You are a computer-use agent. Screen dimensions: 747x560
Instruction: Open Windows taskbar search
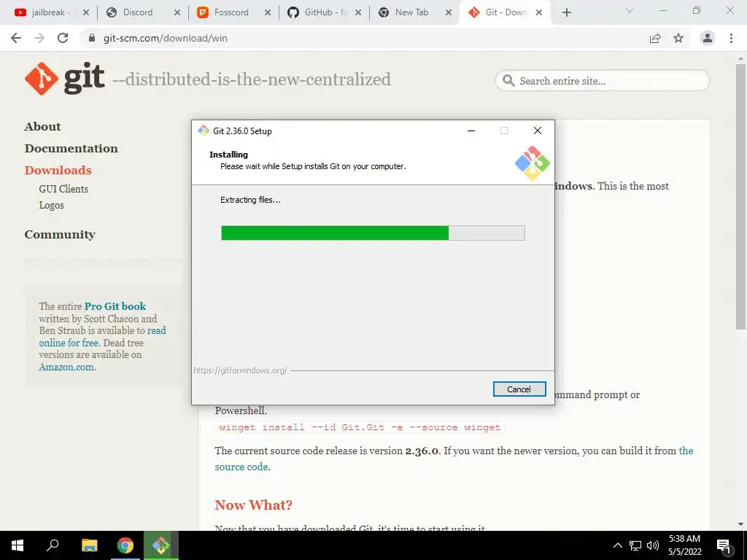[53, 545]
